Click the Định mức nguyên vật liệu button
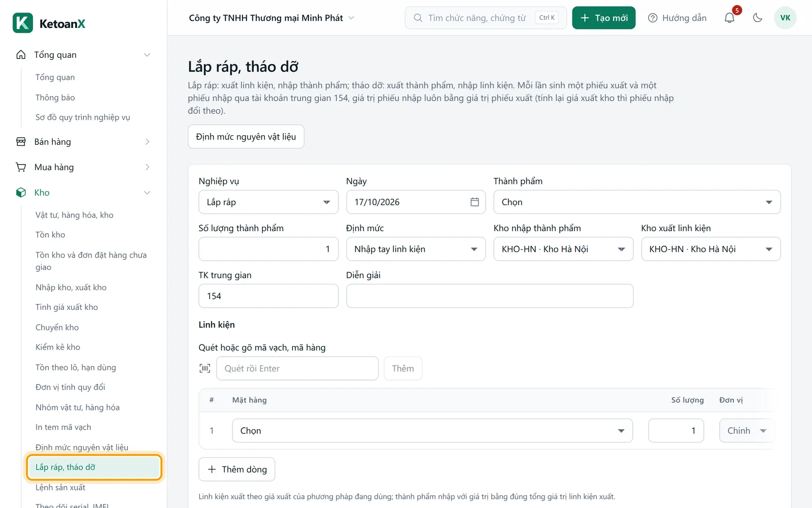The width and height of the screenshot is (812, 508). coord(246,137)
